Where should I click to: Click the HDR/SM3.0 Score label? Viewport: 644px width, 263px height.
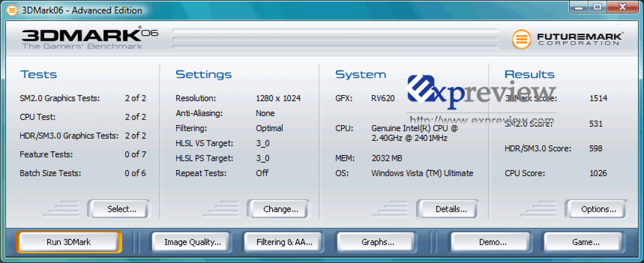(x=538, y=148)
